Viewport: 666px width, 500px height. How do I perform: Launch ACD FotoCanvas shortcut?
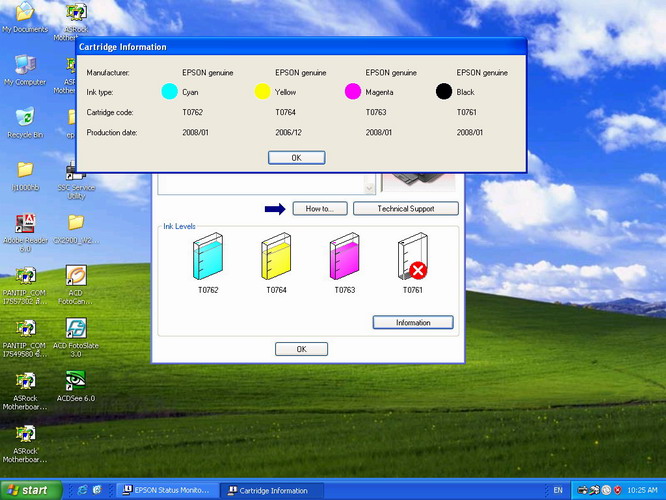[76, 285]
